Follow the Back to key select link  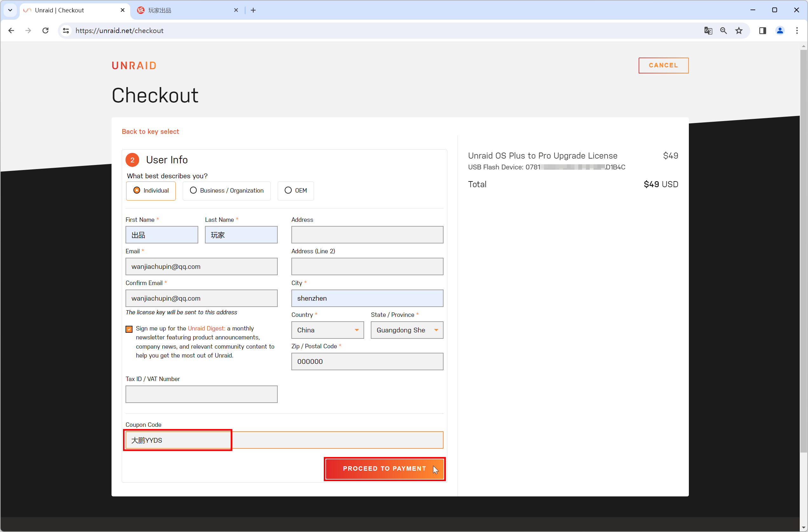150,131
